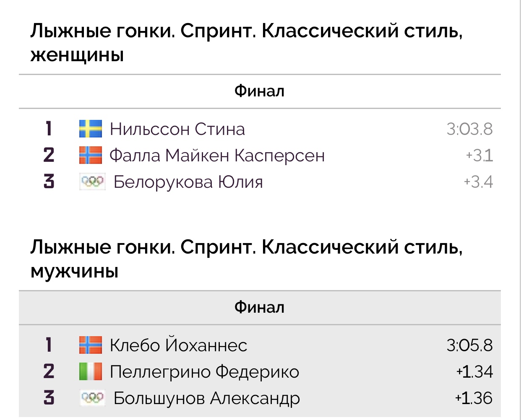Click Sweden flag next to Нильссон Стина
Viewport: 521px width, 420px height.
(x=91, y=129)
